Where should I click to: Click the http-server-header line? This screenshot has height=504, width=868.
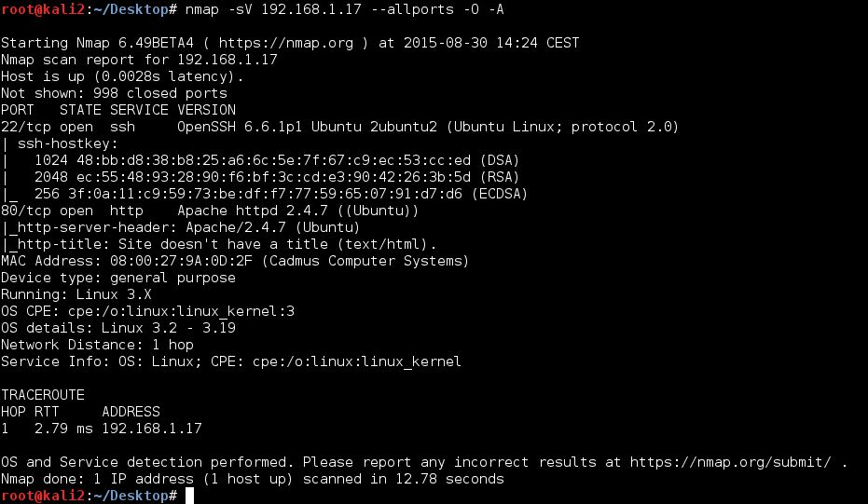[181, 227]
